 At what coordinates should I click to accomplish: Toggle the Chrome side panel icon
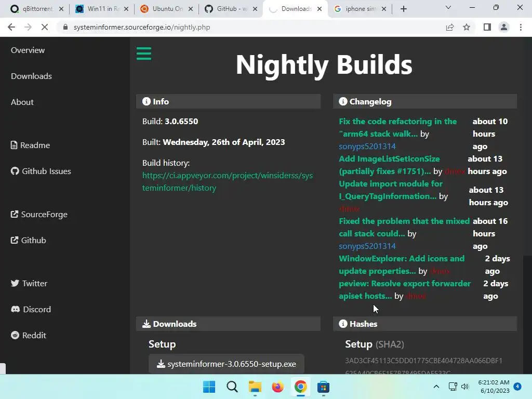click(487, 27)
